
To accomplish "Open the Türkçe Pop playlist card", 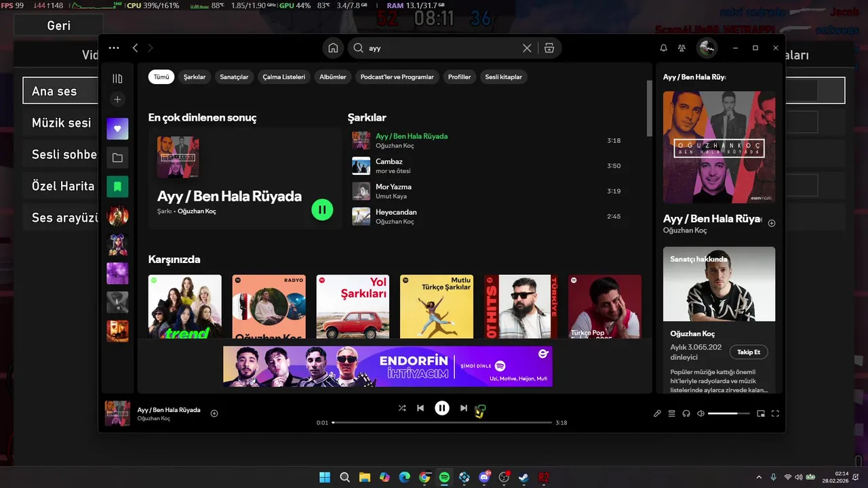I will coord(605,306).
